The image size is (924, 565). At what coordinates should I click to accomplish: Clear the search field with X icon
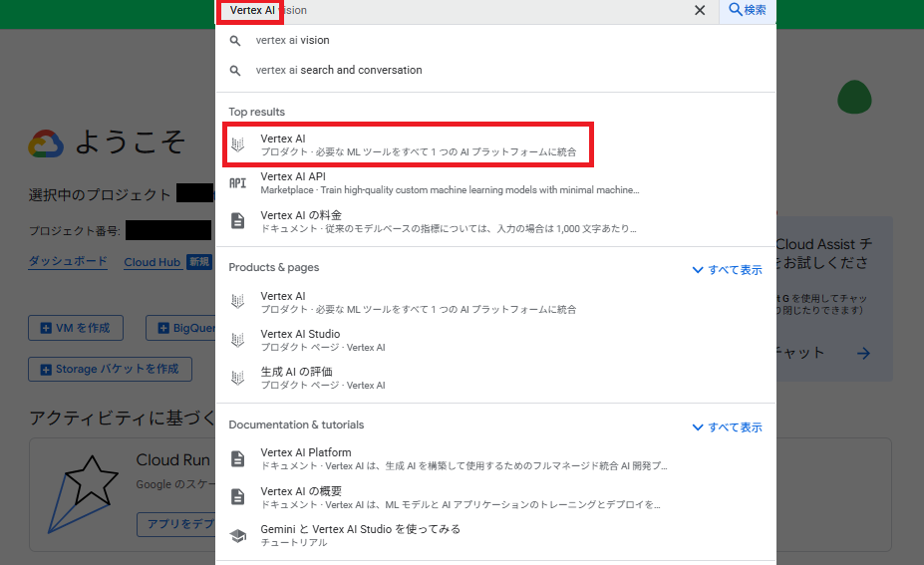click(700, 10)
